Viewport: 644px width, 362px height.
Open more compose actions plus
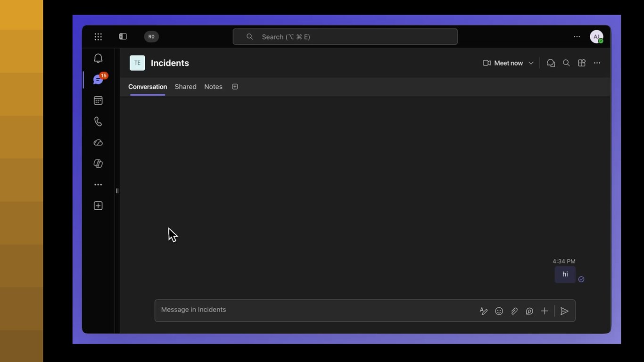coord(545,311)
